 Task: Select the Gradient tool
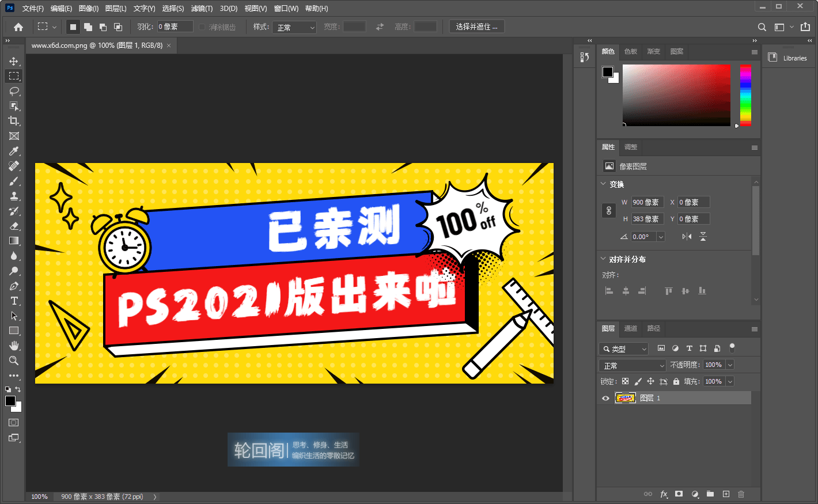tap(14, 241)
